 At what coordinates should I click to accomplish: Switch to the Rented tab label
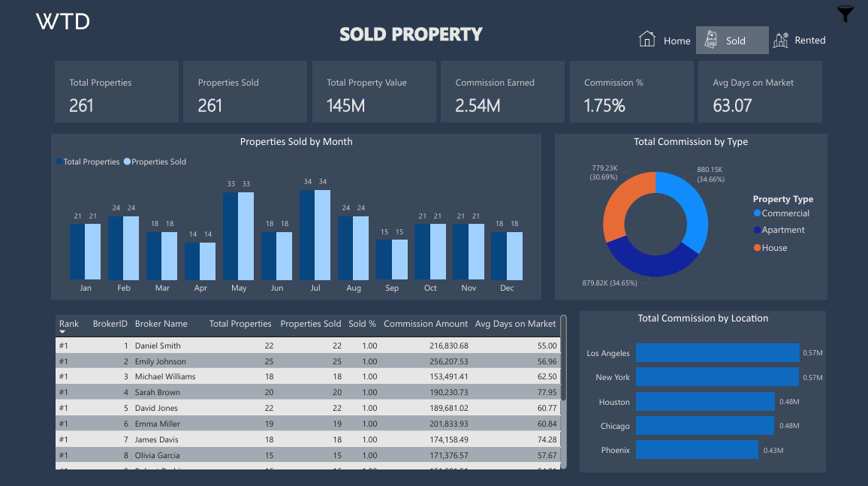pos(810,41)
